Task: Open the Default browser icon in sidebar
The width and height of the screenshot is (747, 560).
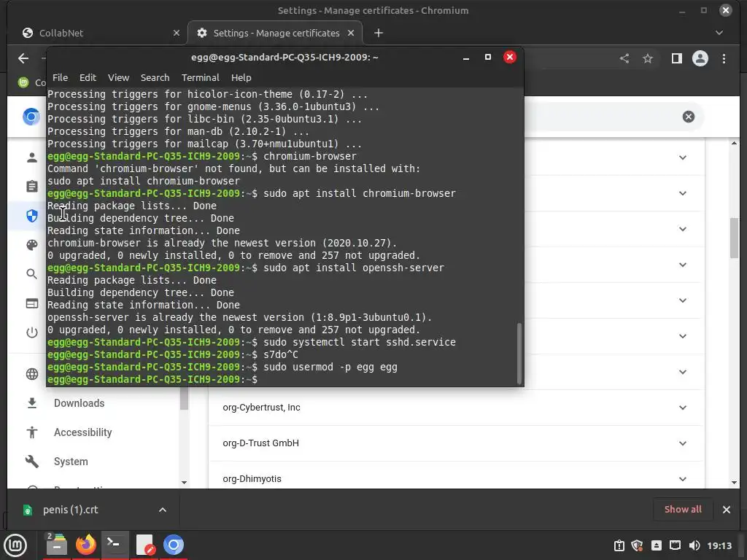Action: (32, 303)
